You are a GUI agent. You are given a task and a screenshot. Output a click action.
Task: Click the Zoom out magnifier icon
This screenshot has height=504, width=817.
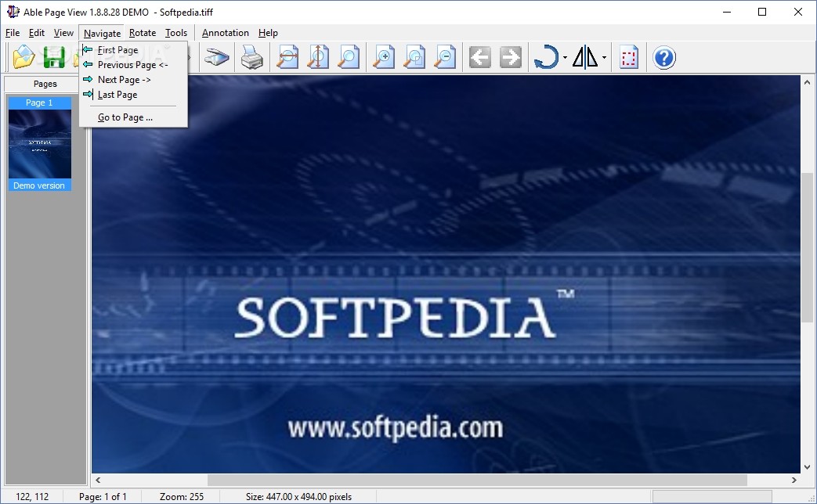[x=445, y=57]
